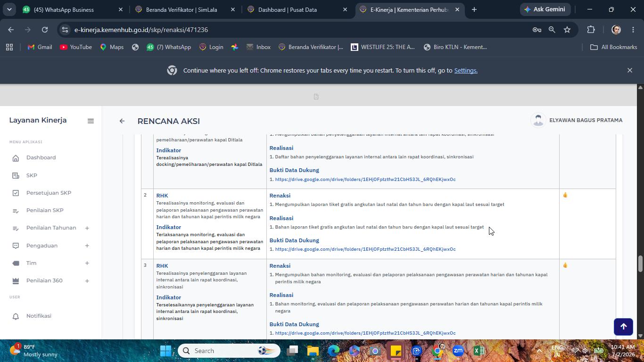Show hidden system tray icons chevron

(539, 351)
